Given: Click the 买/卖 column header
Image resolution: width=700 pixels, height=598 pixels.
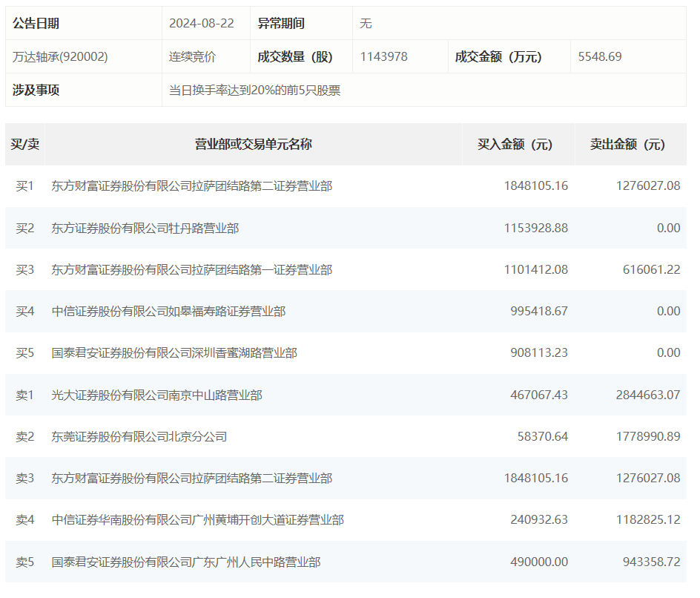Looking at the screenshot, I should coord(25,144).
